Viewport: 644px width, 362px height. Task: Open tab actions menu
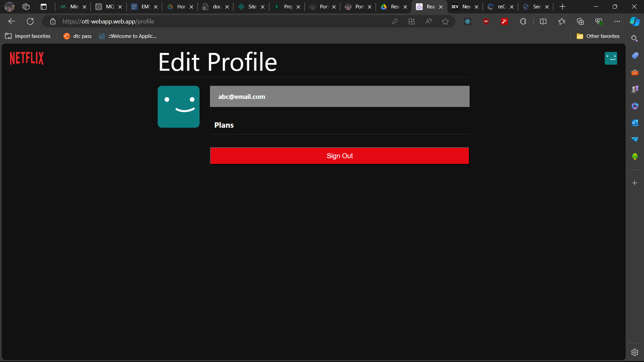[44, 7]
